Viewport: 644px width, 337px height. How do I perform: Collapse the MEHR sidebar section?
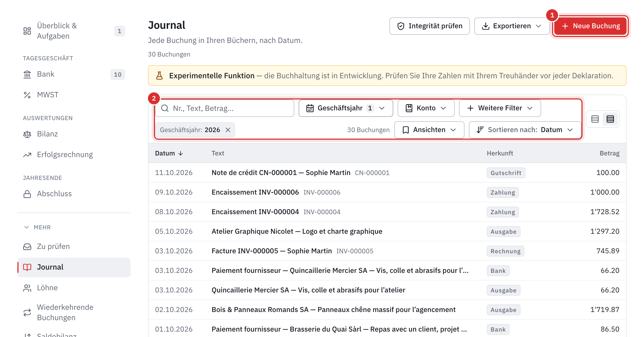pos(38,227)
